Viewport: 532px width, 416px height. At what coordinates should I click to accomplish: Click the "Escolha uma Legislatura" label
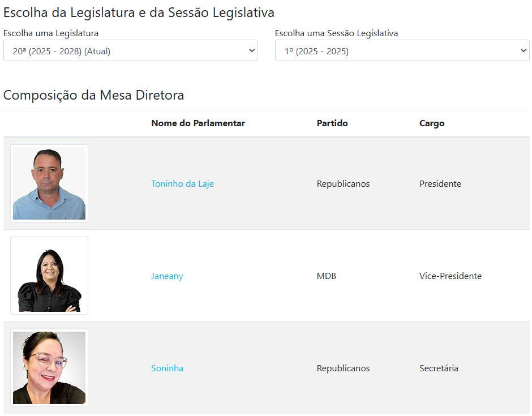click(x=51, y=33)
